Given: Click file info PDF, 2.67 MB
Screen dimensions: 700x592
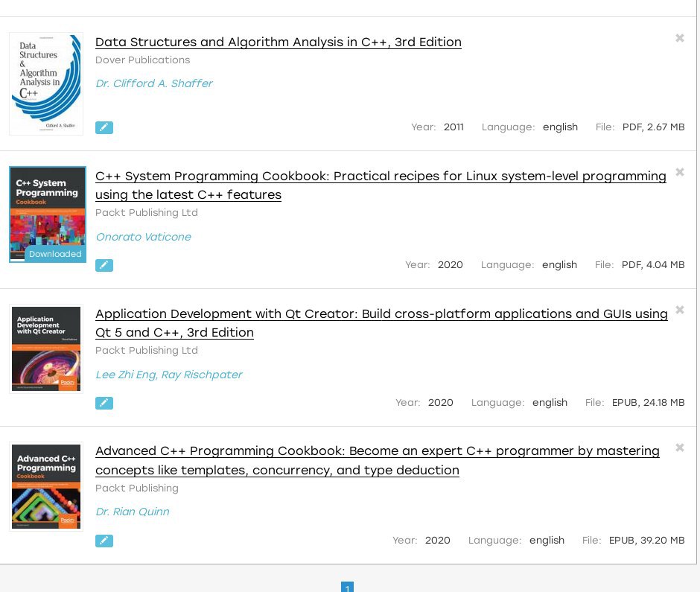Looking at the screenshot, I should [653, 127].
